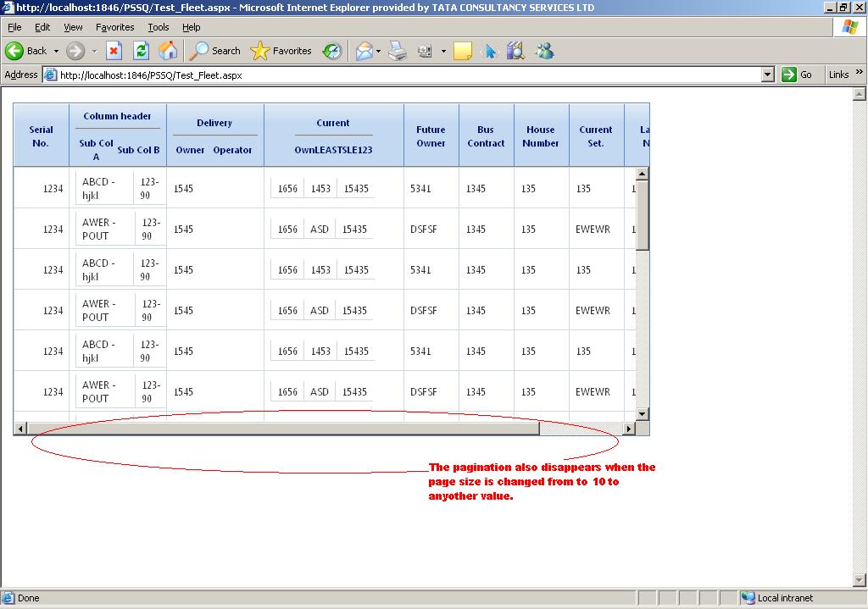Open the Mail envelope icon
Image resolution: width=868 pixels, height=609 pixels.
[x=364, y=51]
